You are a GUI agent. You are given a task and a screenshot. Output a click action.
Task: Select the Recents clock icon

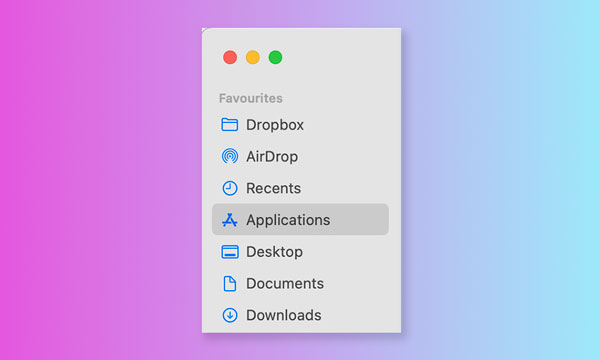pyautogui.click(x=230, y=188)
